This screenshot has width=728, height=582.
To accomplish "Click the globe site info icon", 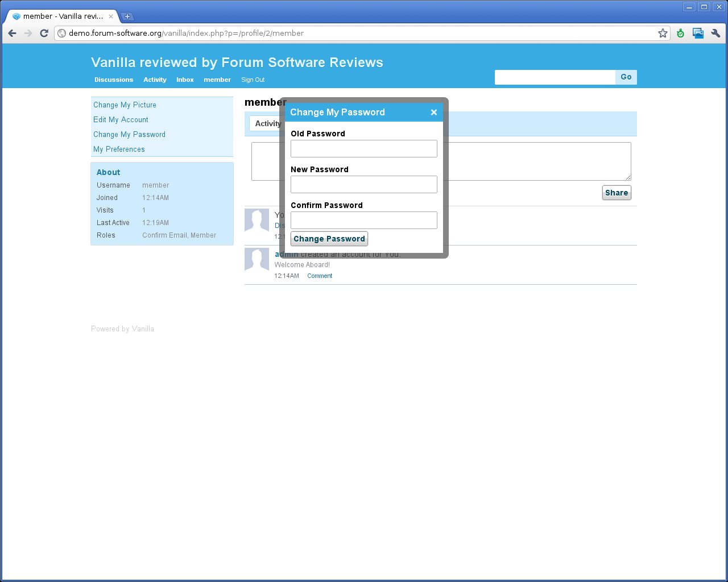I will point(61,33).
